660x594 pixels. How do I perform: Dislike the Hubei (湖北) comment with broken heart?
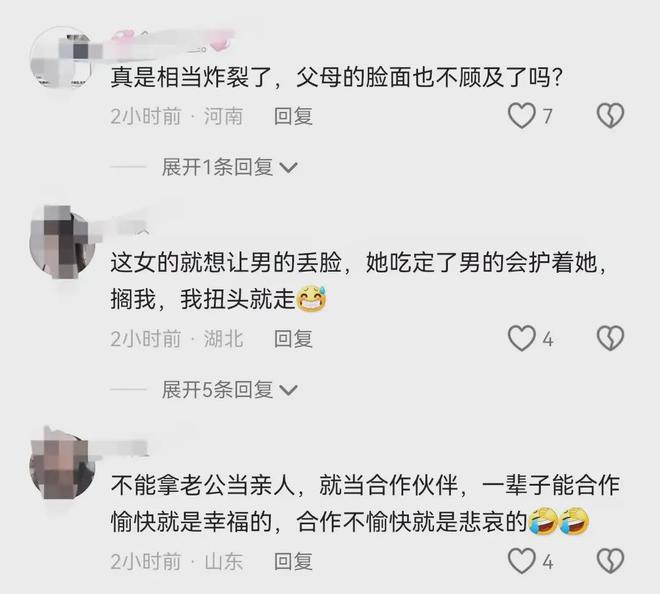point(610,338)
